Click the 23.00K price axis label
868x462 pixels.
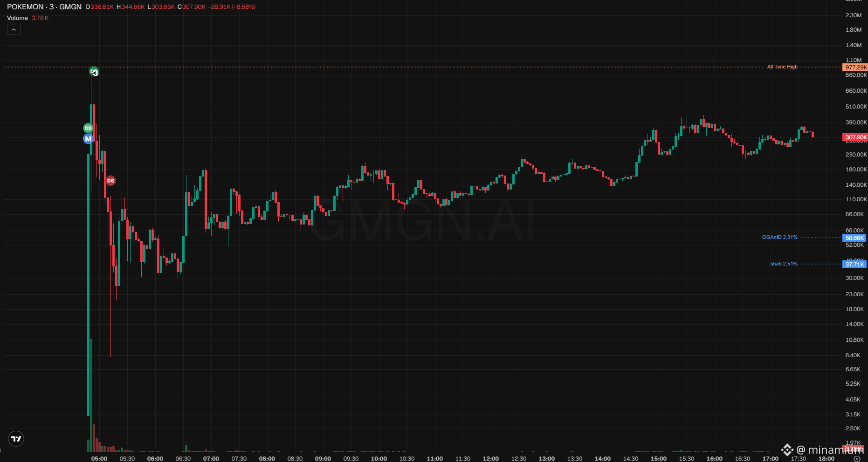pyautogui.click(x=855, y=294)
